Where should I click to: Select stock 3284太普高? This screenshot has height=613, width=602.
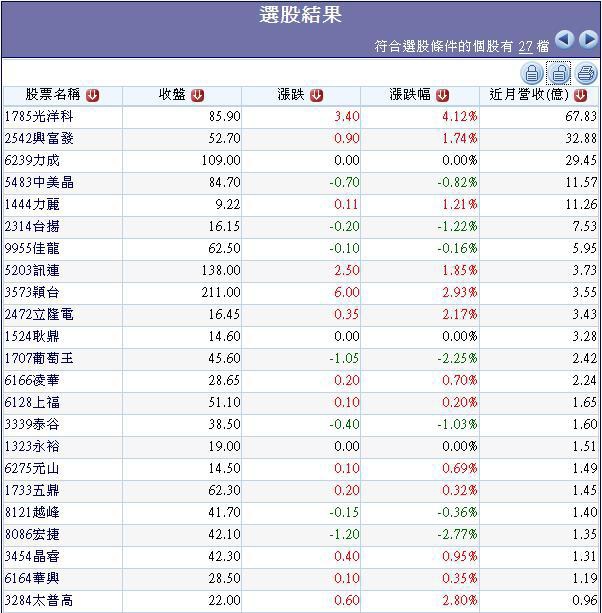coord(39,600)
